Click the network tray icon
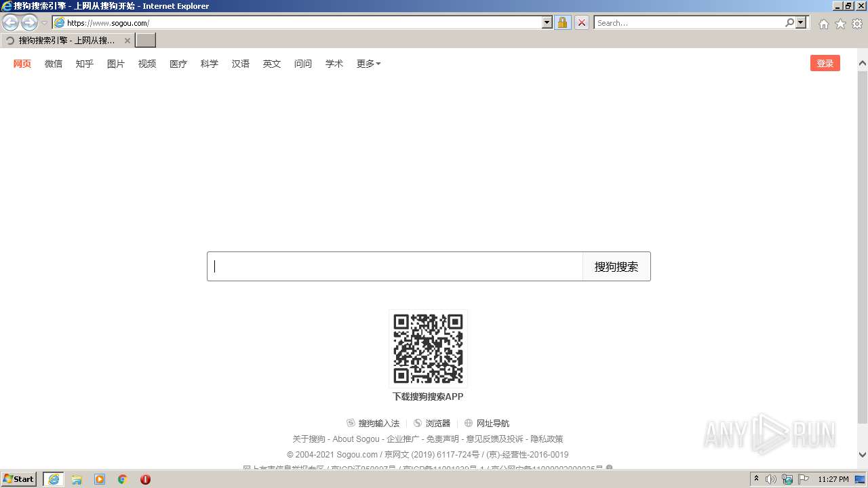The image size is (868, 488). [787, 479]
